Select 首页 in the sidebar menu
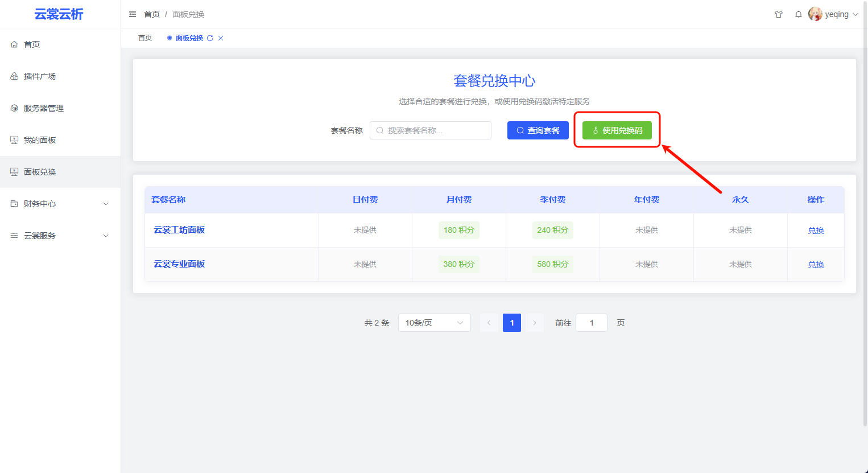Image resolution: width=868 pixels, height=473 pixels. 32,44
